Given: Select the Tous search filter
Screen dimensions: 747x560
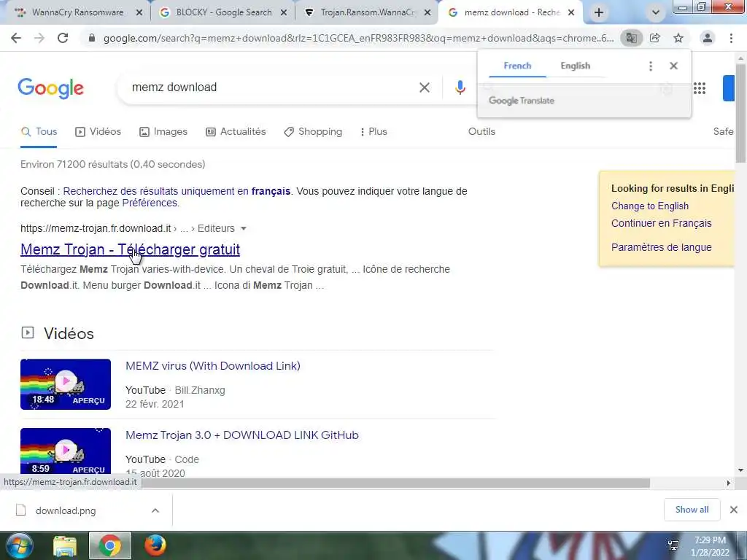Looking at the screenshot, I should 39,132.
